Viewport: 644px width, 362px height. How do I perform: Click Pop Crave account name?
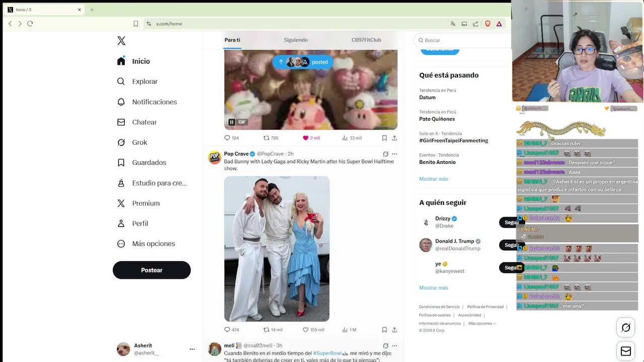point(236,154)
